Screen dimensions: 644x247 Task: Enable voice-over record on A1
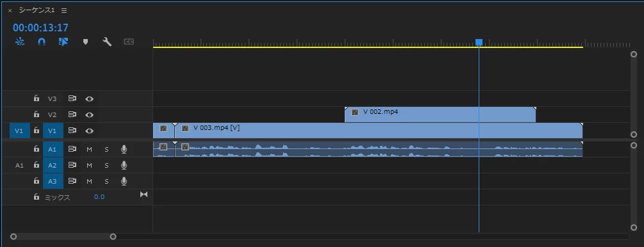tap(124, 149)
